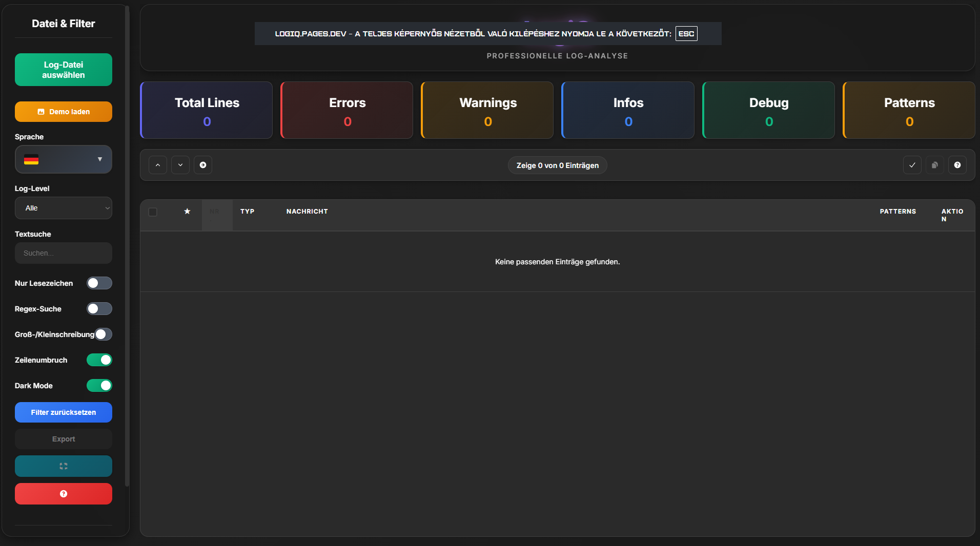Open help via toolbar question mark icon
The width and height of the screenshot is (980, 546).
957,165
